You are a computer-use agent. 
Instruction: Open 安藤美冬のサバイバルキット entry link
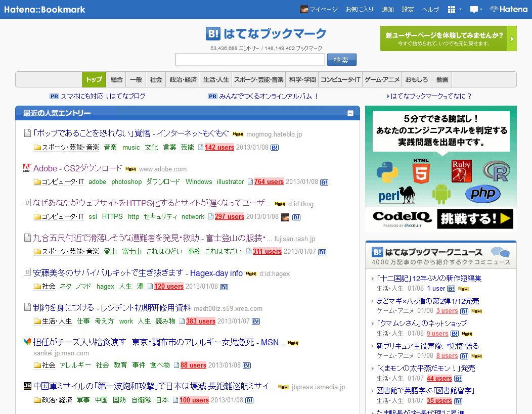pyautogui.click(x=138, y=273)
